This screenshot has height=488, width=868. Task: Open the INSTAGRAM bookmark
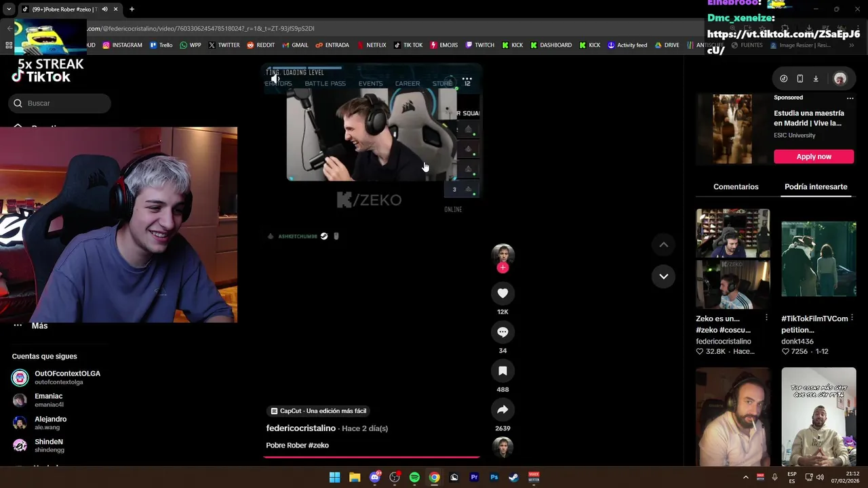pos(122,45)
